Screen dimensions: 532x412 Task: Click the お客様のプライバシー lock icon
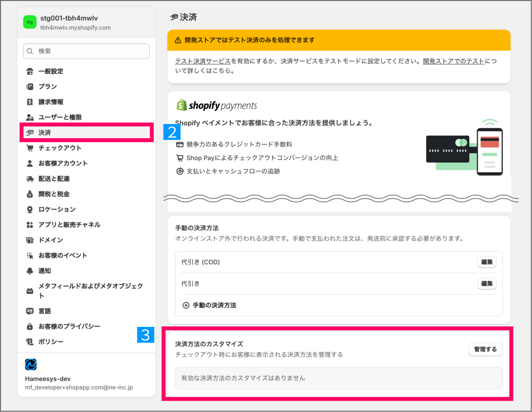[30, 326]
